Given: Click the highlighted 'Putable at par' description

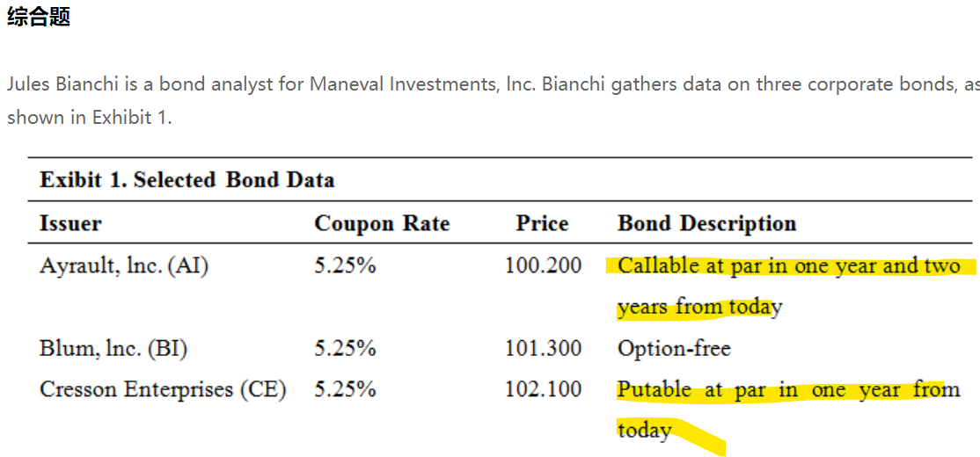Looking at the screenshot, I should [788, 390].
